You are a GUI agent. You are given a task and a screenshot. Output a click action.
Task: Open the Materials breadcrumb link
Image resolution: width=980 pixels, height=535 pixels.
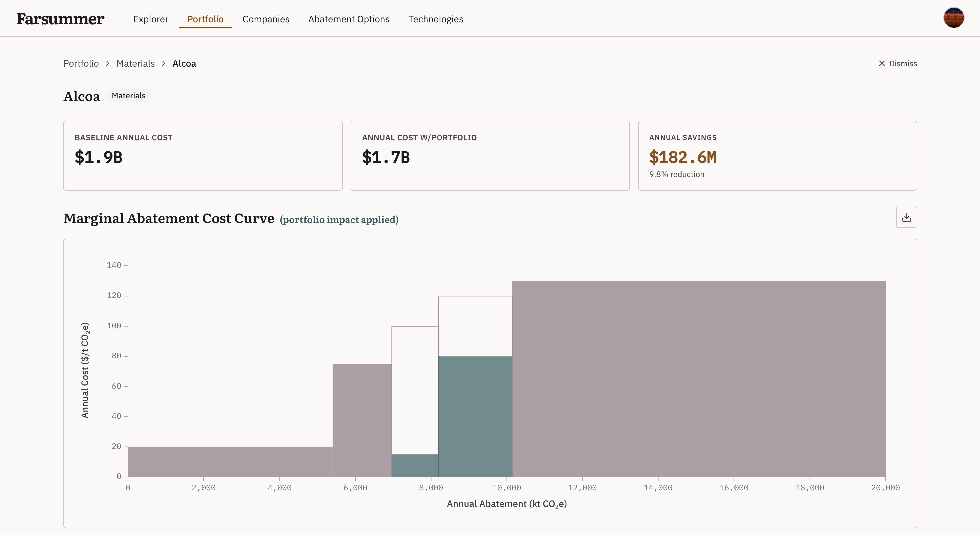[x=135, y=64]
